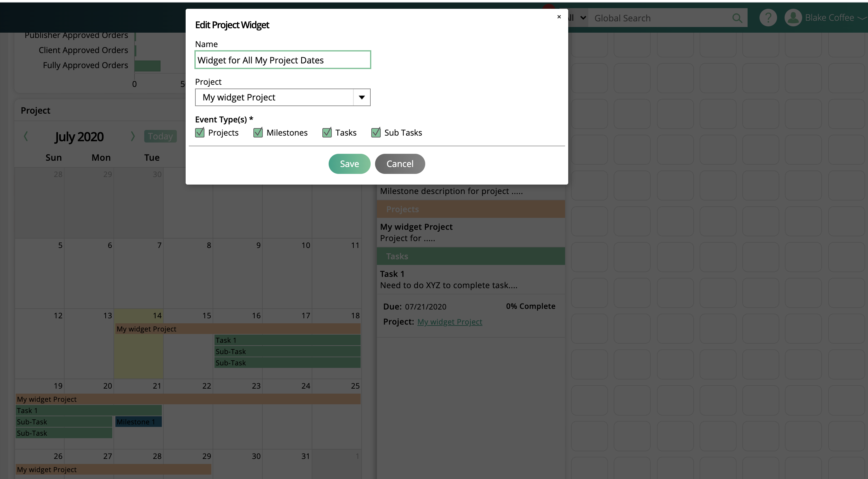Expand the Blake Coffee user menu

pos(863,18)
